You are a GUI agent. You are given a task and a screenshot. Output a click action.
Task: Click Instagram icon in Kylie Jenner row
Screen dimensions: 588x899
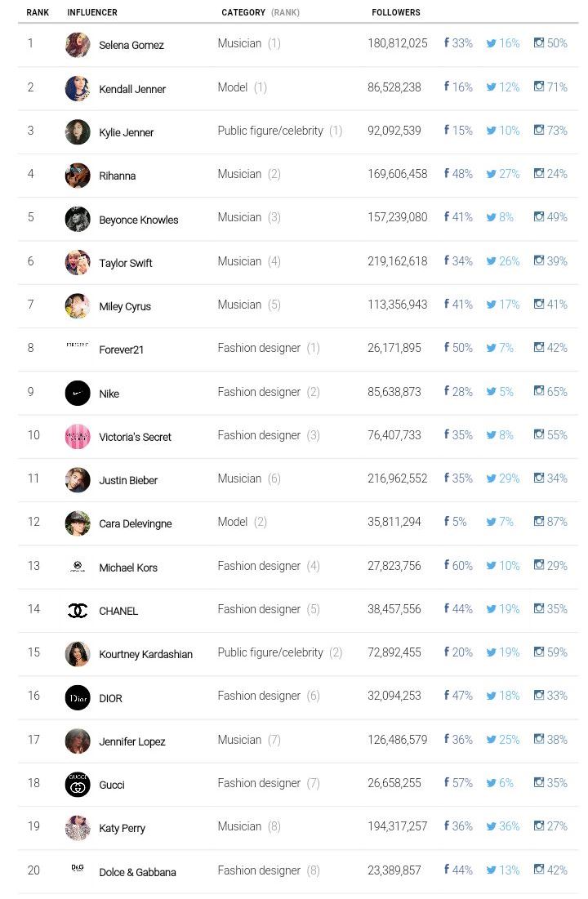point(539,131)
